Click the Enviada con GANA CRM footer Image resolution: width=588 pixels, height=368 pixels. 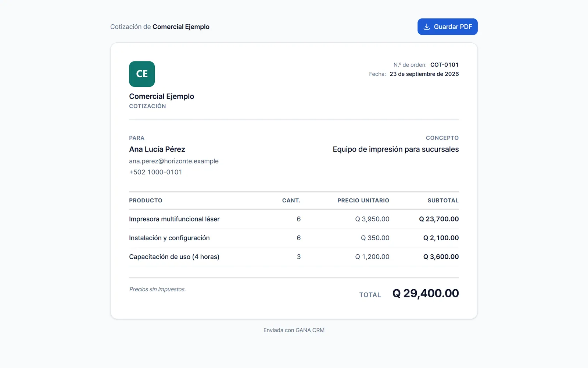point(294,330)
